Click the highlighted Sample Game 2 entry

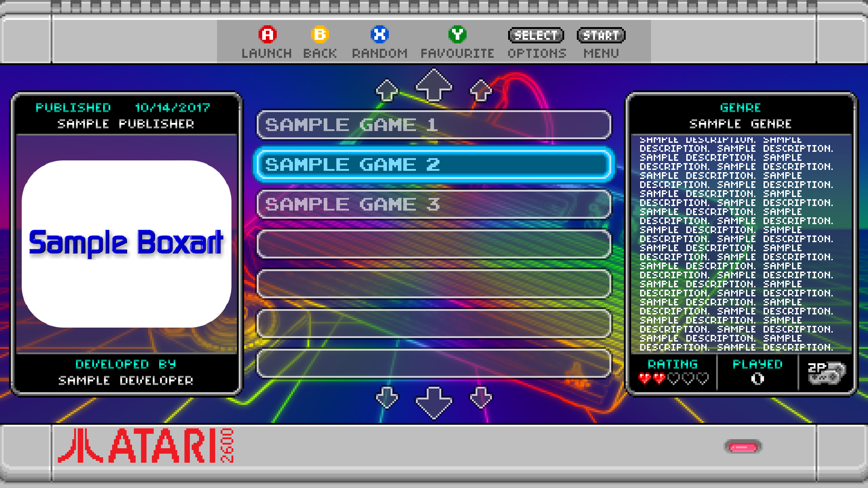click(x=434, y=164)
